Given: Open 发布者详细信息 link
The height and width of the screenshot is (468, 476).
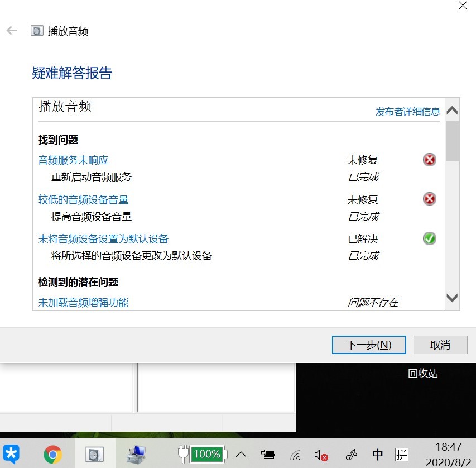Looking at the screenshot, I should (x=407, y=112).
